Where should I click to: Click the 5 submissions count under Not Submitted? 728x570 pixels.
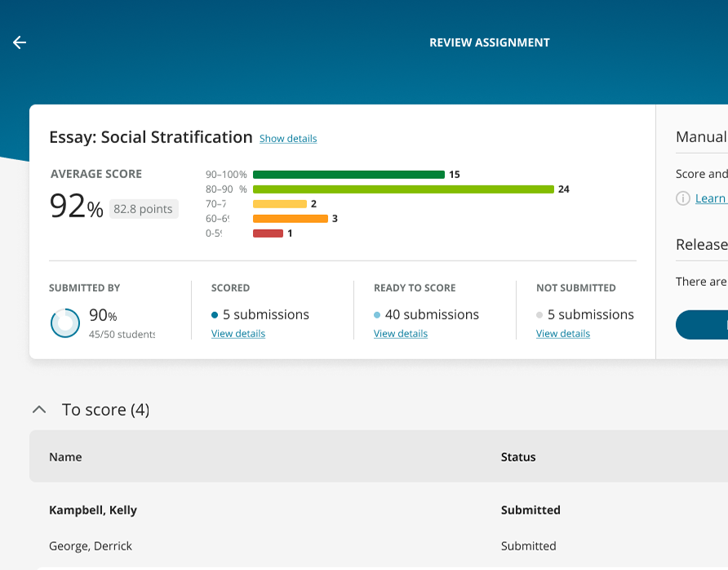[x=591, y=314]
